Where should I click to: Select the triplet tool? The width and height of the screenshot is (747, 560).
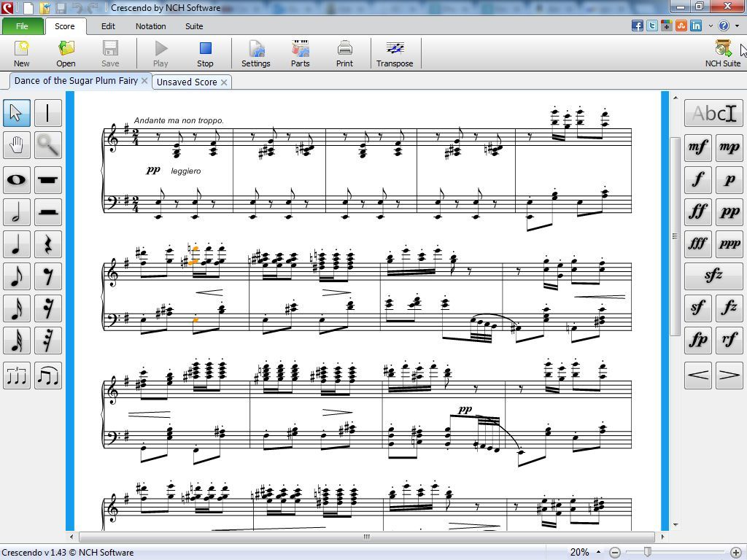click(17, 376)
